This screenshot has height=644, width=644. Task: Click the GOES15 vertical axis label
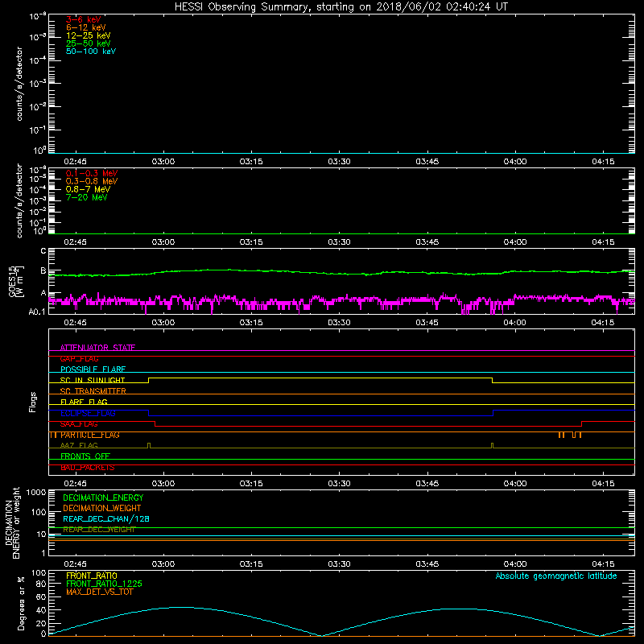16,281
